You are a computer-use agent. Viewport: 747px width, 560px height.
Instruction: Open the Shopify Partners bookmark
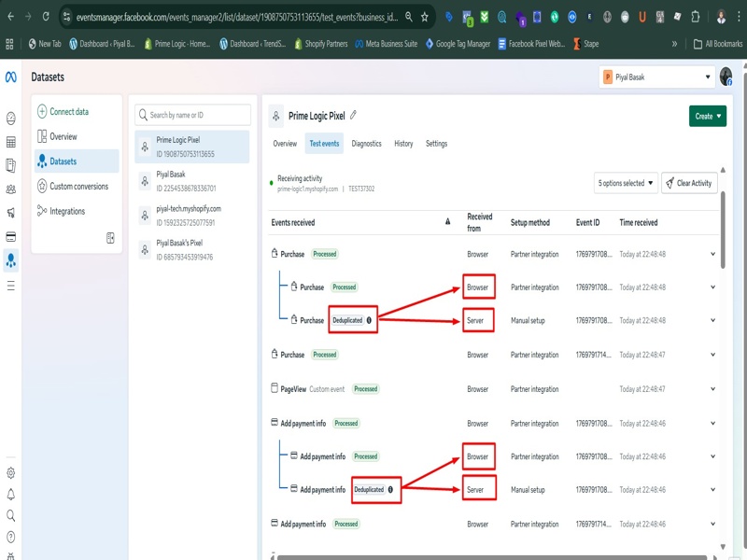point(321,44)
